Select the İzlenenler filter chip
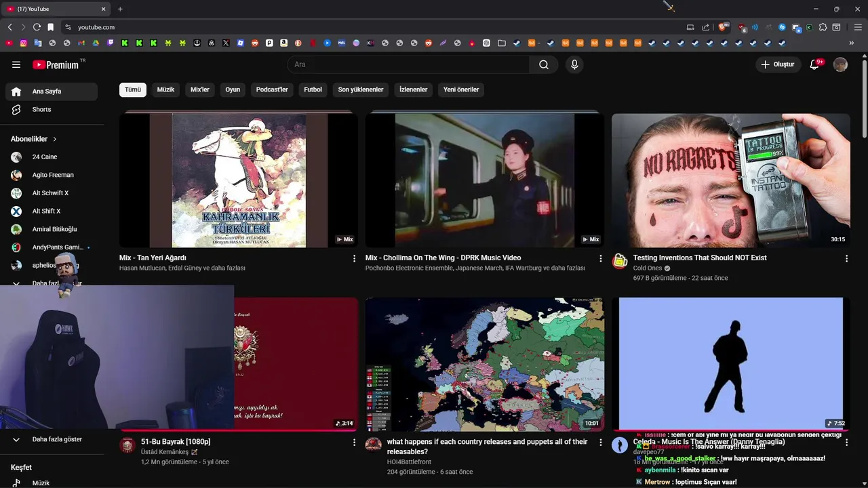 tap(413, 89)
